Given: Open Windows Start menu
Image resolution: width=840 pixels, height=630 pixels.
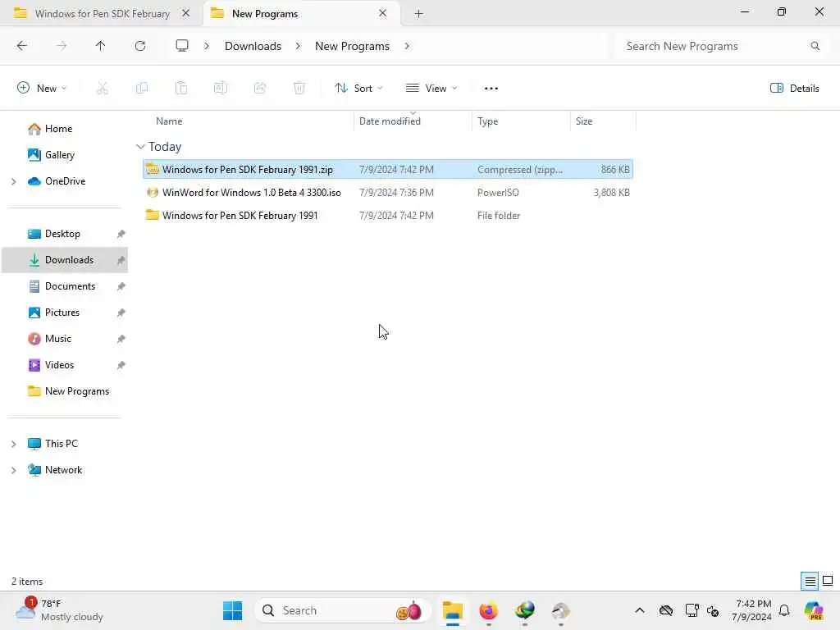Looking at the screenshot, I should [x=232, y=610].
